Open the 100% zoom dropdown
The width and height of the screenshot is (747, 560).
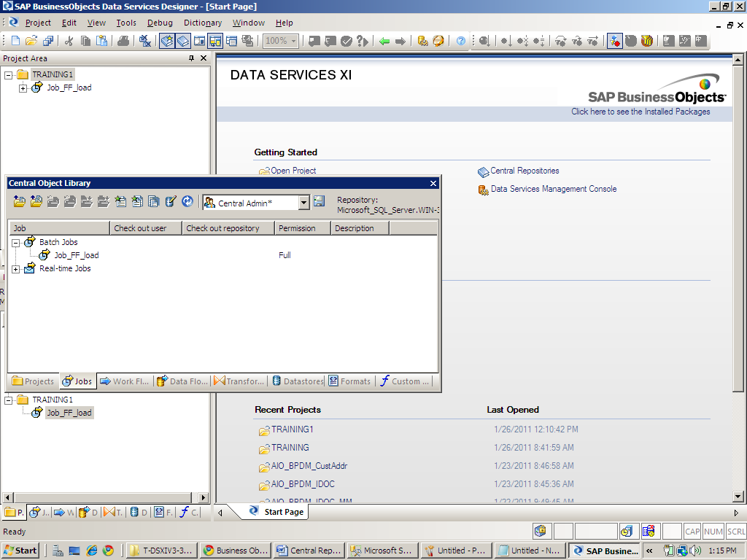point(293,41)
